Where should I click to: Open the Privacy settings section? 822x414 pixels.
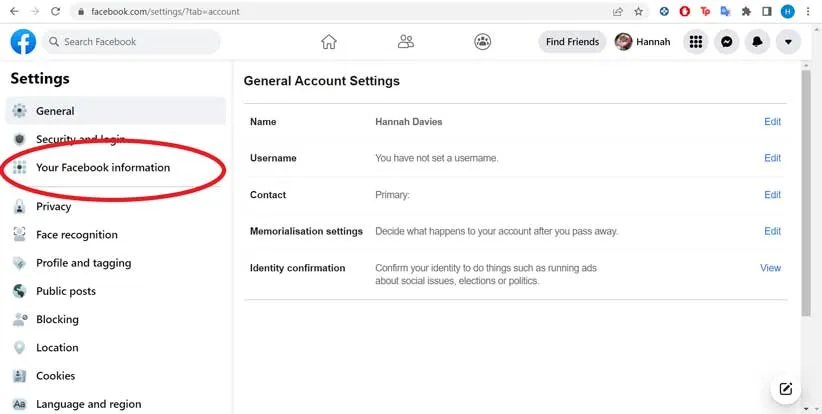click(54, 207)
